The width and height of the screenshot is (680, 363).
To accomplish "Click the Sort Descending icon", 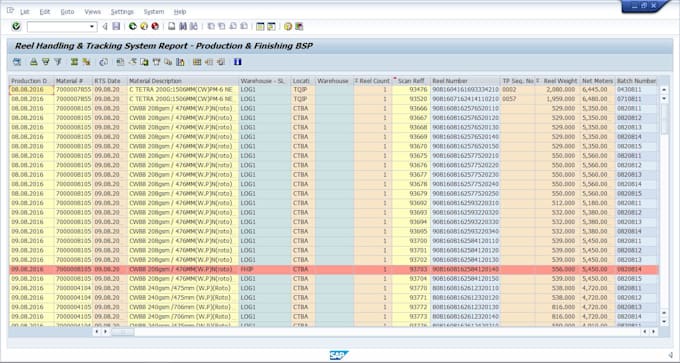I will pos(46,62).
